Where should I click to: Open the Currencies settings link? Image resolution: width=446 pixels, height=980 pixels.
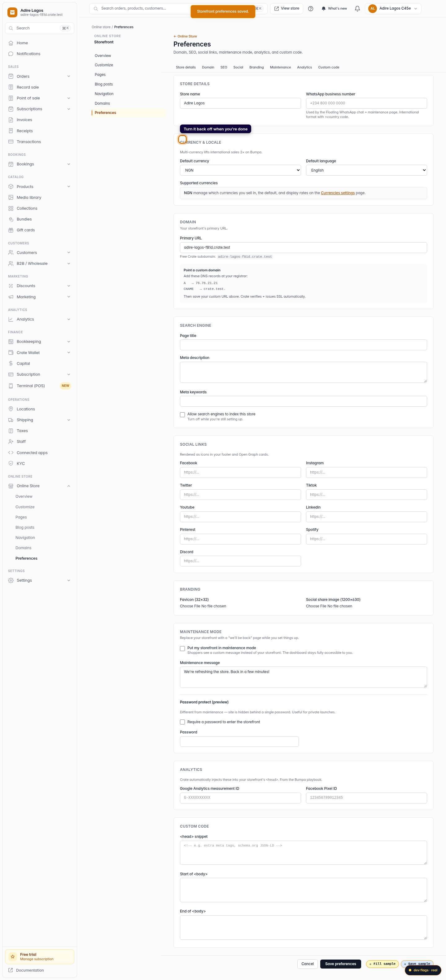click(x=338, y=193)
